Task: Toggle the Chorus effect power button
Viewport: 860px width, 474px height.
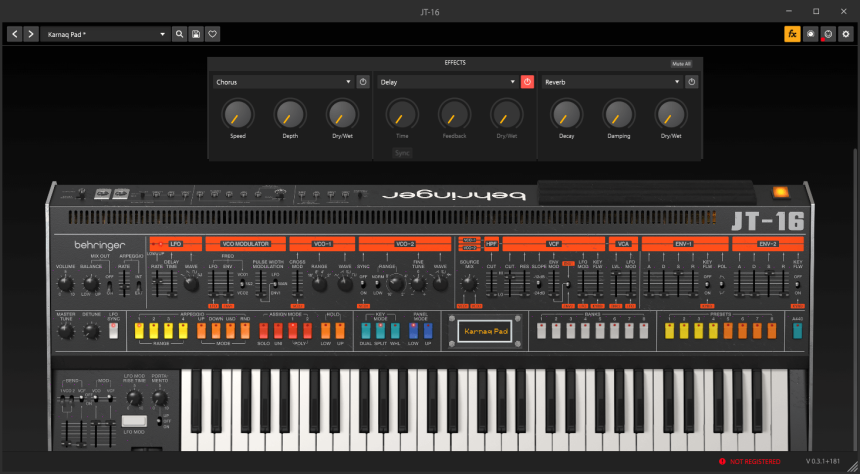Action: pyautogui.click(x=363, y=82)
